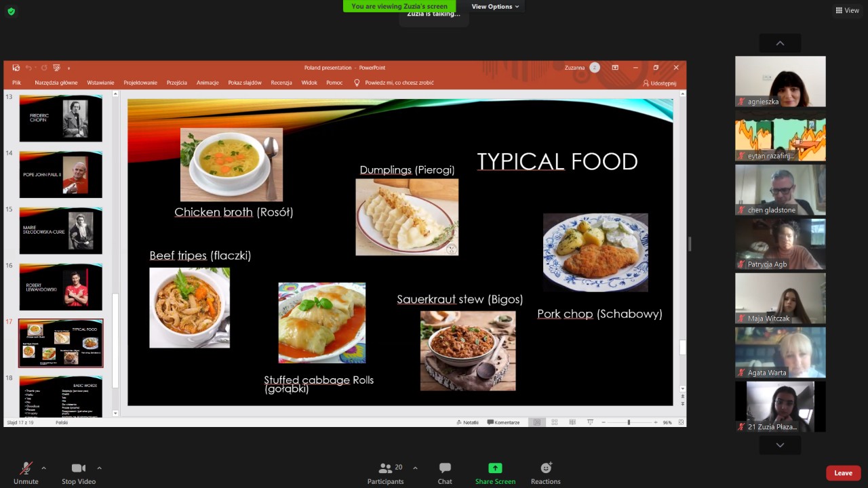Toggle the Komentarze comments pane
The width and height of the screenshot is (868, 488).
[502, 422]
